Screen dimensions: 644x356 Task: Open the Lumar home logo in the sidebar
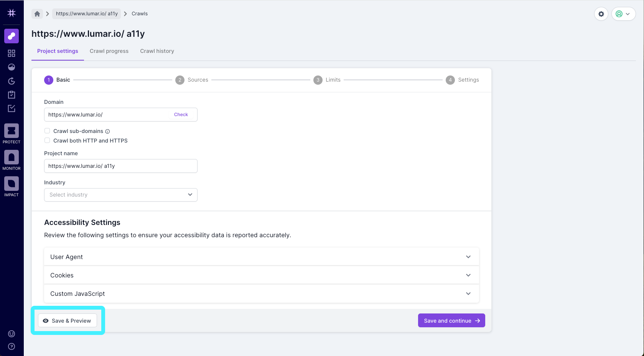[11, 13]
